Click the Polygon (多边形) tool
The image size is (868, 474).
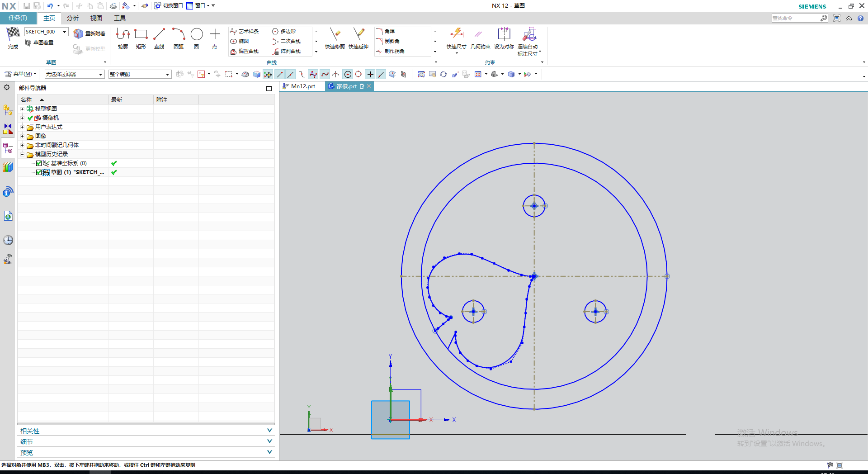pos(284,31)
